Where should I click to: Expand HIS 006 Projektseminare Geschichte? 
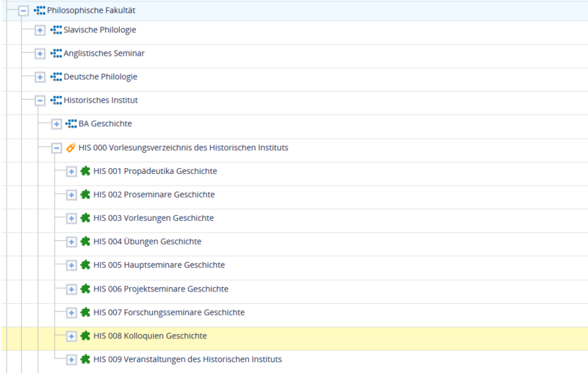coord(71,289)
